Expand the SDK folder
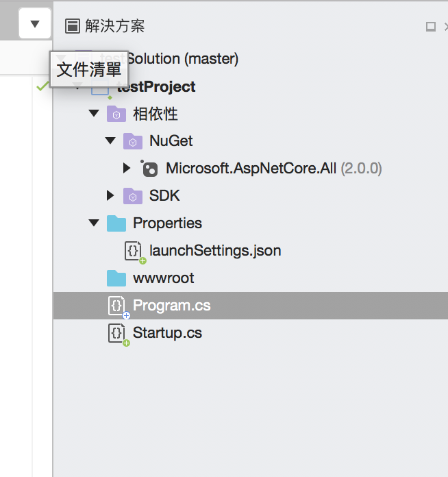The image size is (448, 477). click(x=110, y=195)
